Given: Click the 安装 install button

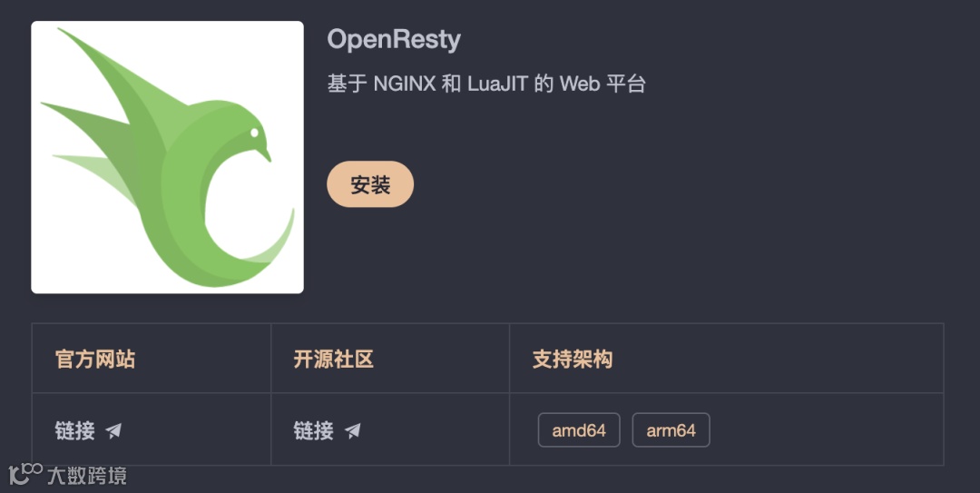Looking at the screenshot, I should 370,184.
